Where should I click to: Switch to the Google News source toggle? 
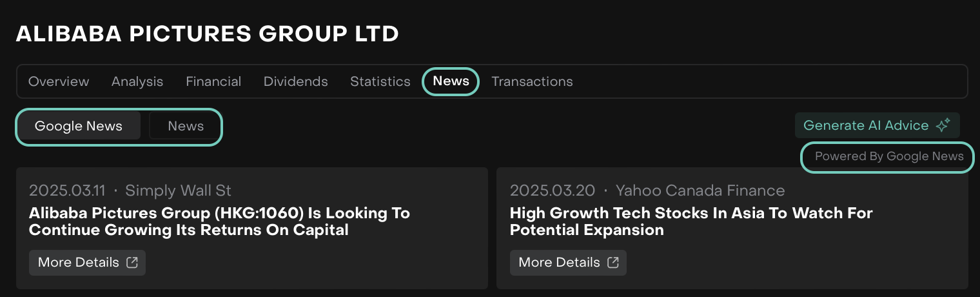tap(79, 126)
